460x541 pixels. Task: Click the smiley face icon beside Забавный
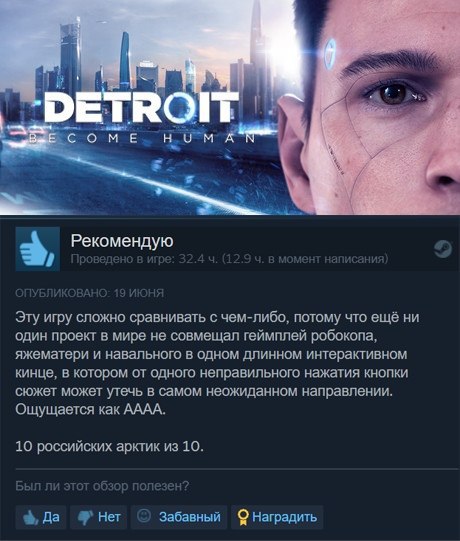click(144, 516)
